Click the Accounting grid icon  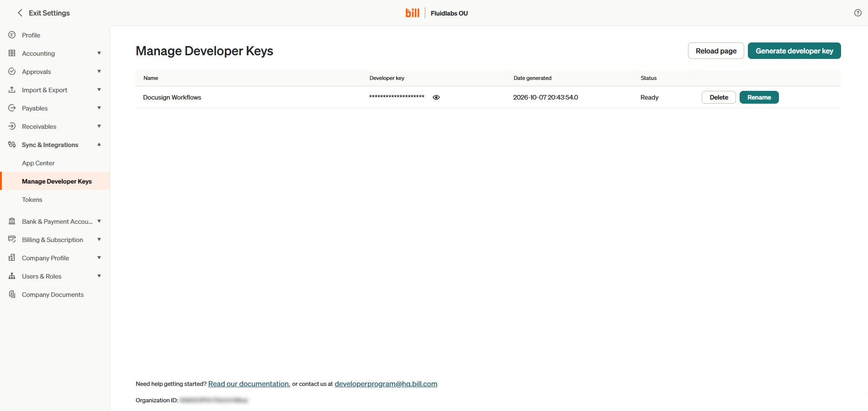point(12,53)
